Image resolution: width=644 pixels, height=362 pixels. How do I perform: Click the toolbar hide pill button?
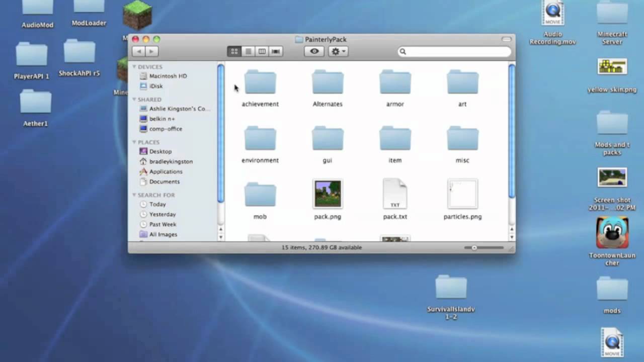tap(507, 39)
